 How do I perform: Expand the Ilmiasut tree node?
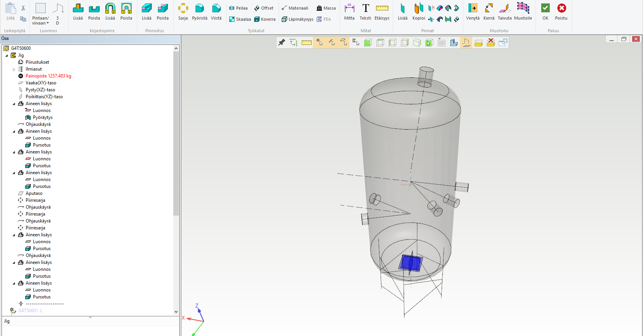[x=14, y=69]
